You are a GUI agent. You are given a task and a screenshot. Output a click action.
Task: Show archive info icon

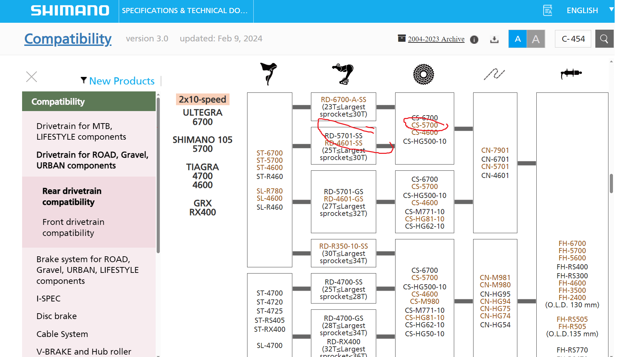pyautogui.click(x=474, y=40)
